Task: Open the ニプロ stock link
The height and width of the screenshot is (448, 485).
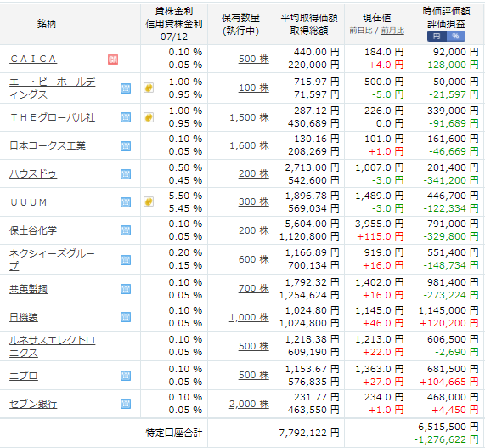Action: [x=24, y=376]
